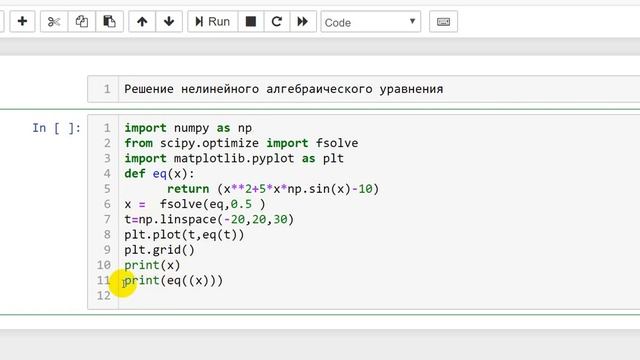640x360 pixels.
Task: Open the Code cell type dropdown
Action: 371,22
